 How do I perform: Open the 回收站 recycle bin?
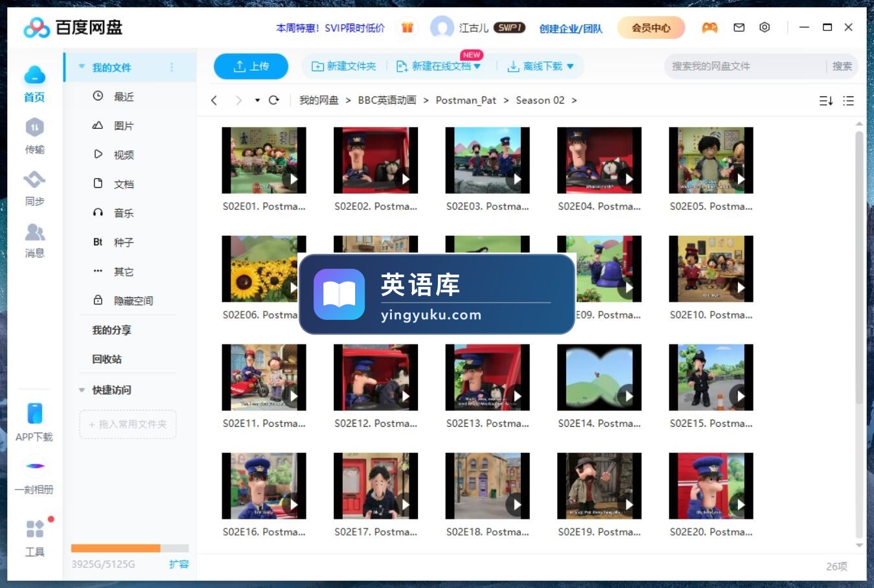[x=107, y=359]
